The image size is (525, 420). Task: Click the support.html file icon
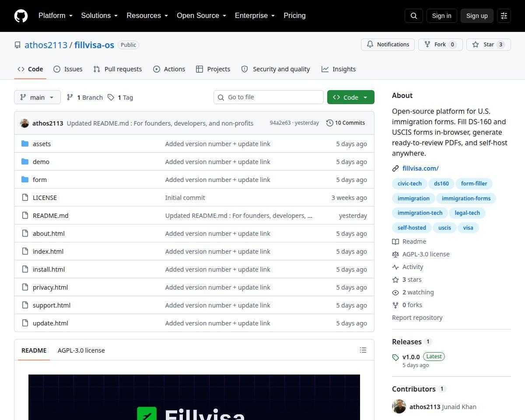pos(25,305)
